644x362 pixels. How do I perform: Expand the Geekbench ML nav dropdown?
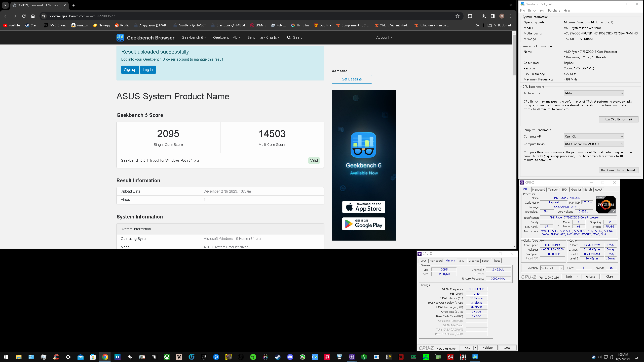[x=226, y=37]
